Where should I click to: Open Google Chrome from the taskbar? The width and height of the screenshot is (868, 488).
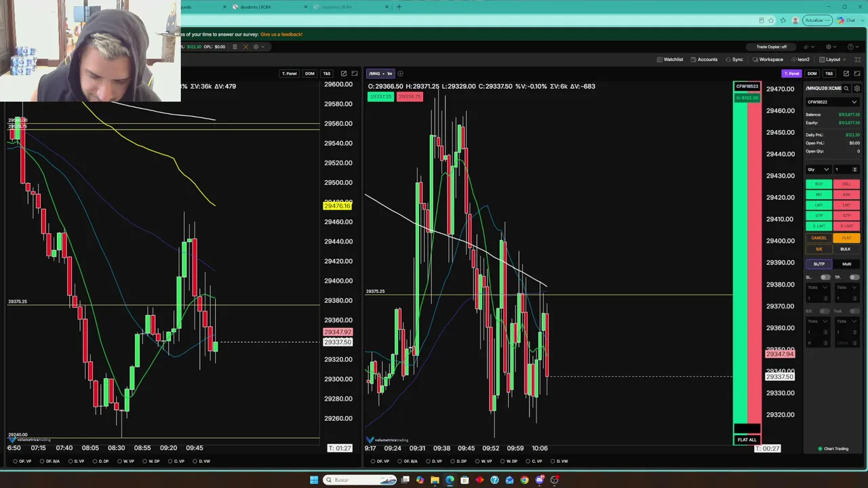[x=524, y=480]
